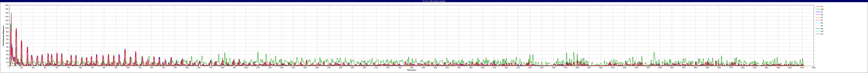
Task: Click the 500 label on the y-axis
Action: (7, 47)
